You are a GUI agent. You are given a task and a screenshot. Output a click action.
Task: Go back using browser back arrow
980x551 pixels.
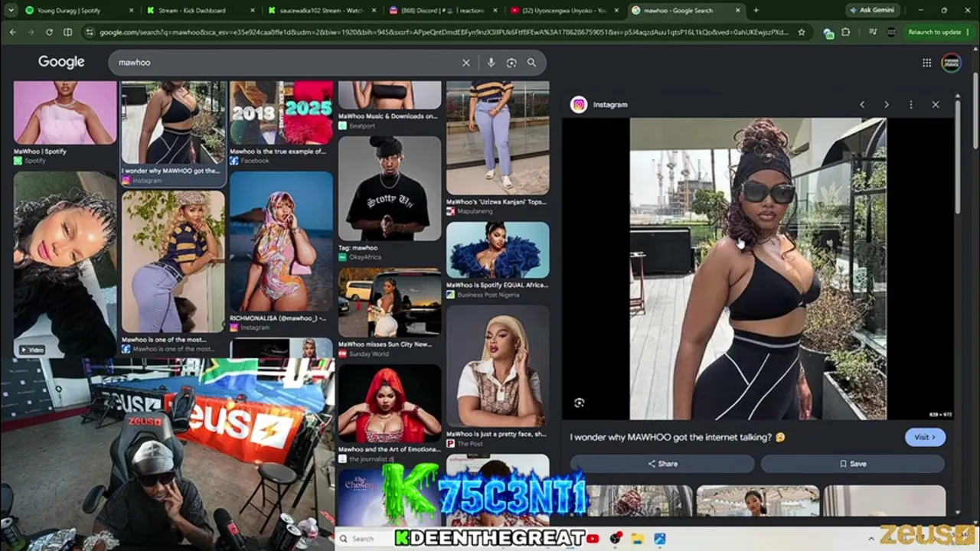[x=12, y=32]
